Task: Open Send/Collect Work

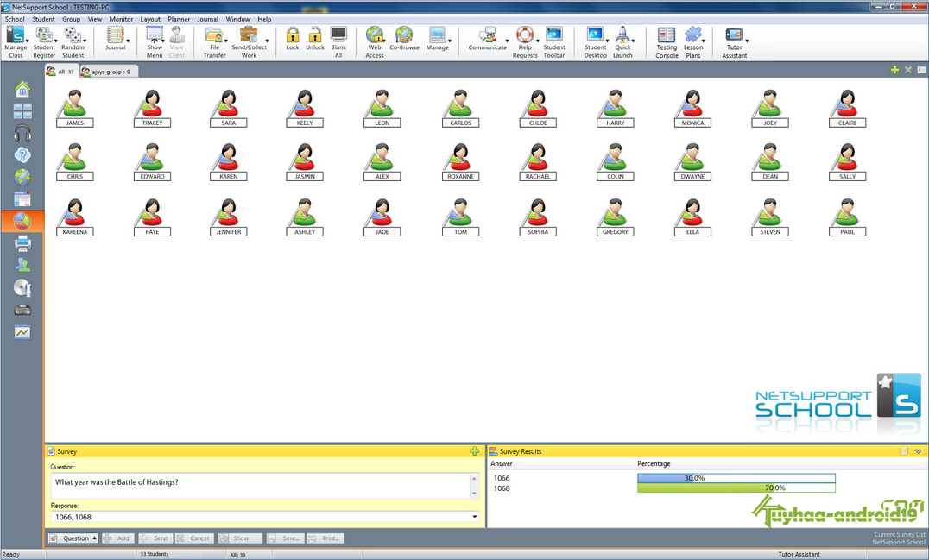Action: click(249, 42)
